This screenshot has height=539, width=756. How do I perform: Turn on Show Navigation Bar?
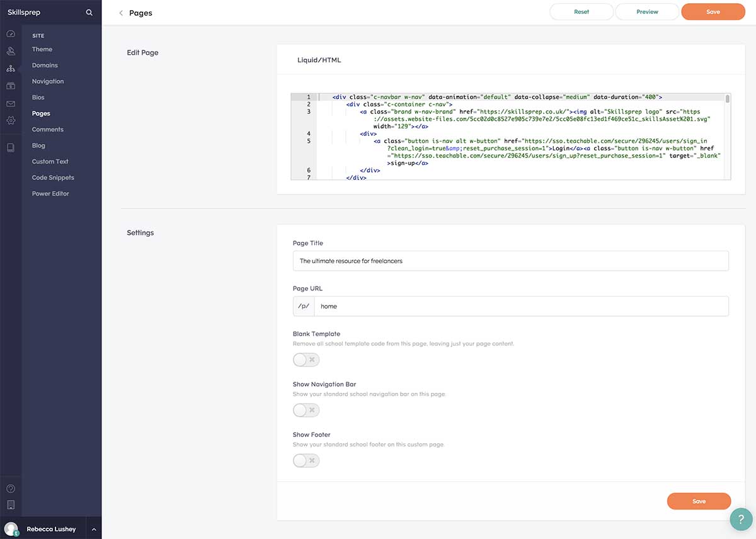point(306,410)
